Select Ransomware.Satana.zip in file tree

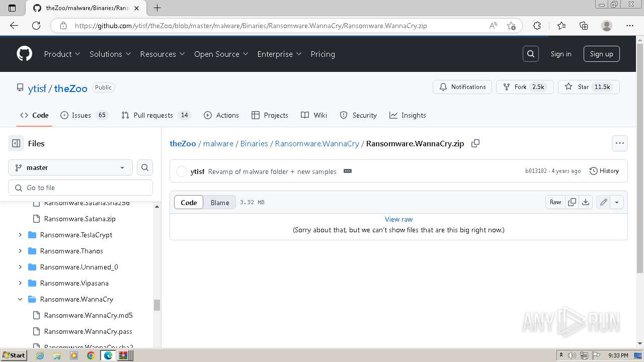(79, 219)
